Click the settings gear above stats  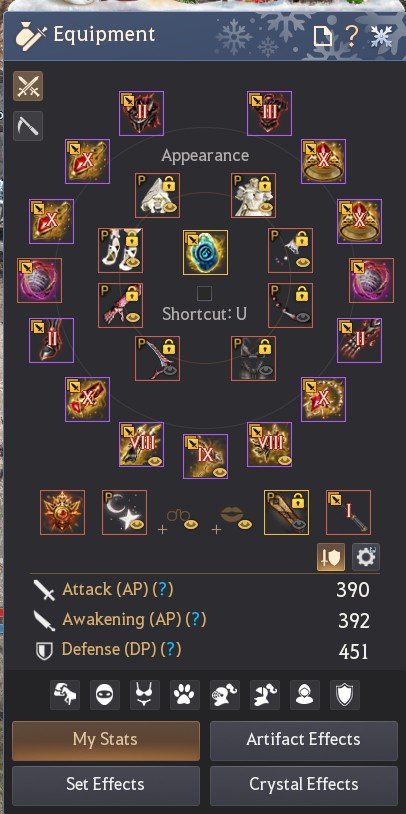click(366, 557)
